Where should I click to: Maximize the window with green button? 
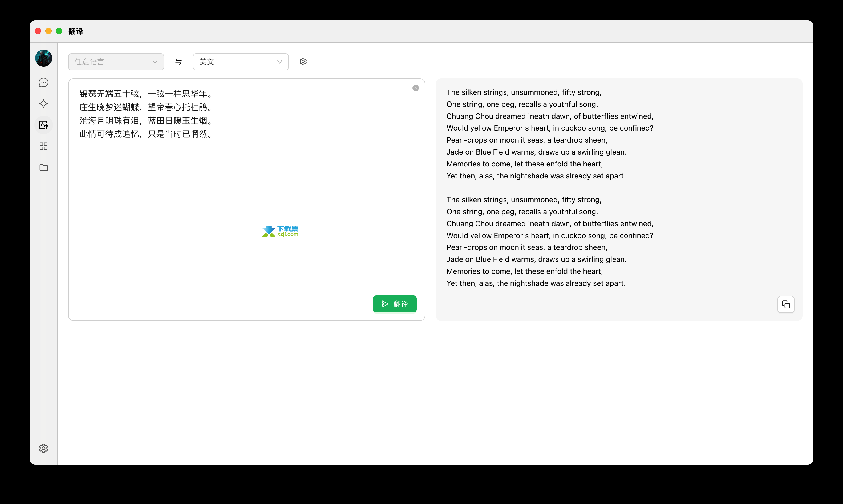[x=59, y=31]
